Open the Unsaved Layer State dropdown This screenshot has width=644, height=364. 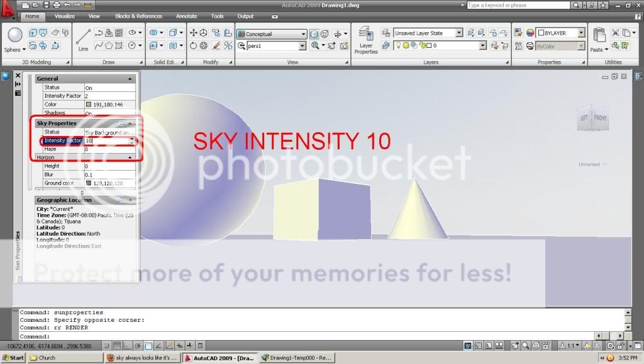coord(458,32)
